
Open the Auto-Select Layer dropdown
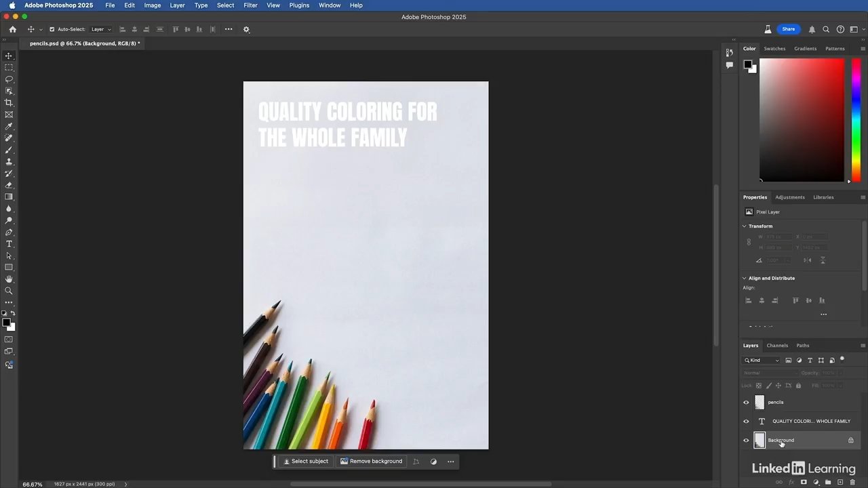[x=101, y=29]
